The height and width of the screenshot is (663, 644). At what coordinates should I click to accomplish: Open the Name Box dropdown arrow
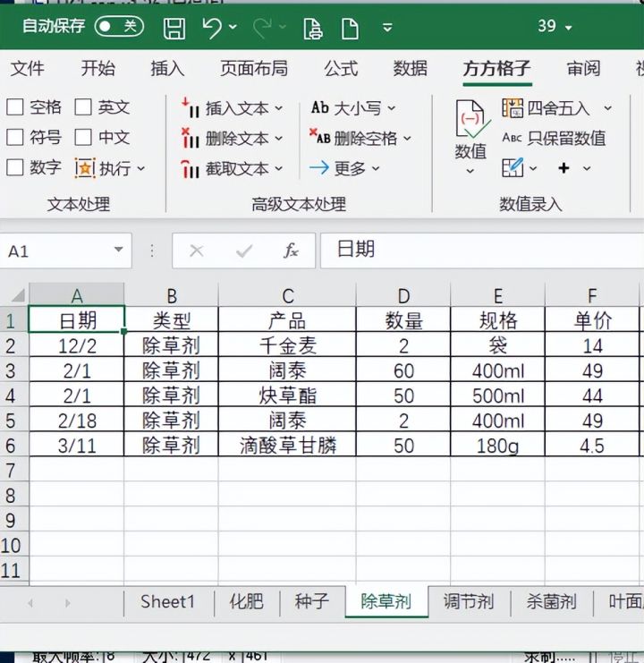click(x=119, y=250)
